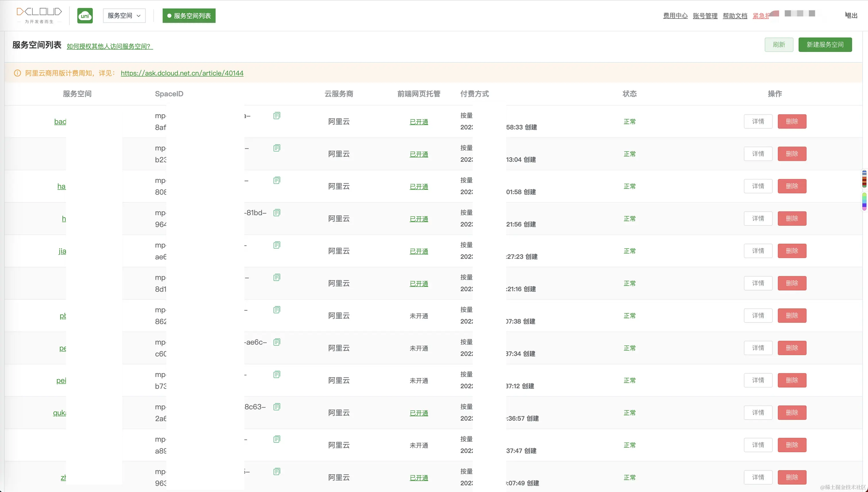Click the info icon in billing notice
The image size is (868, 492).
tap(17, 73)
